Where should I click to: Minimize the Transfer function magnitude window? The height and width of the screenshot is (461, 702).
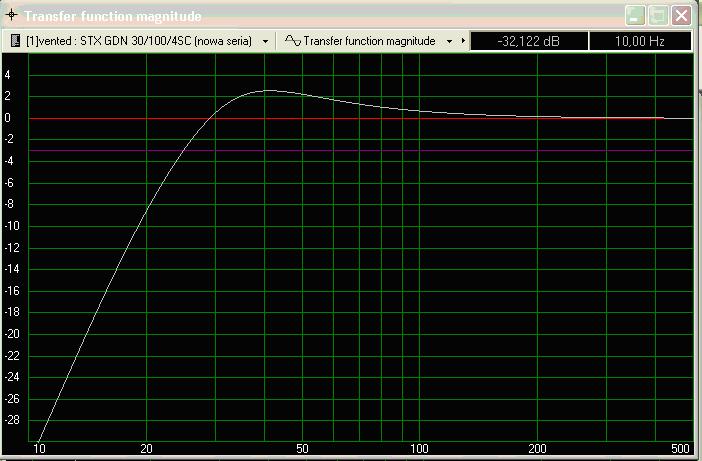click(x=635, y=16)
